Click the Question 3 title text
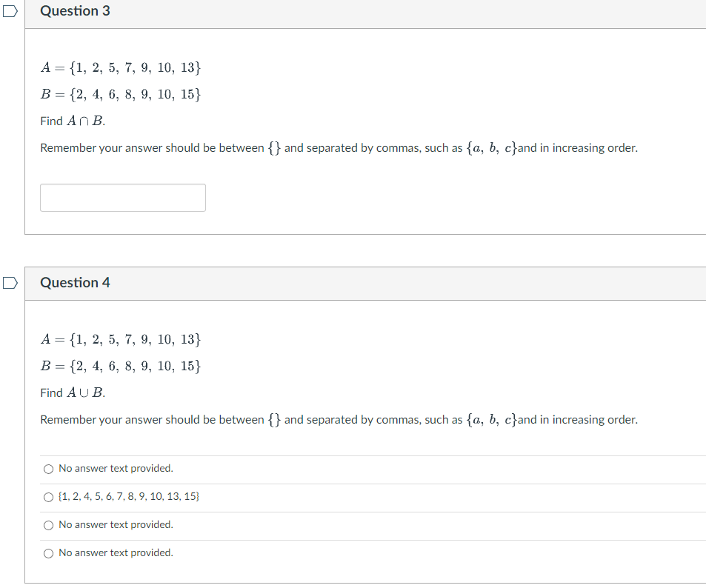The width and height of the screenshot is (706, 588). click(x=75, y=11)
